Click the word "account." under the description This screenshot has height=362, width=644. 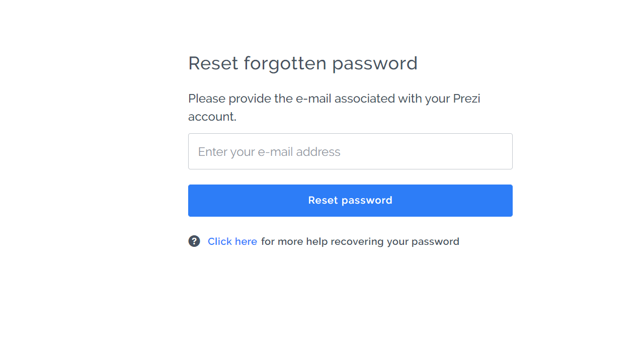pyautogui.click(x=212, y=117)
